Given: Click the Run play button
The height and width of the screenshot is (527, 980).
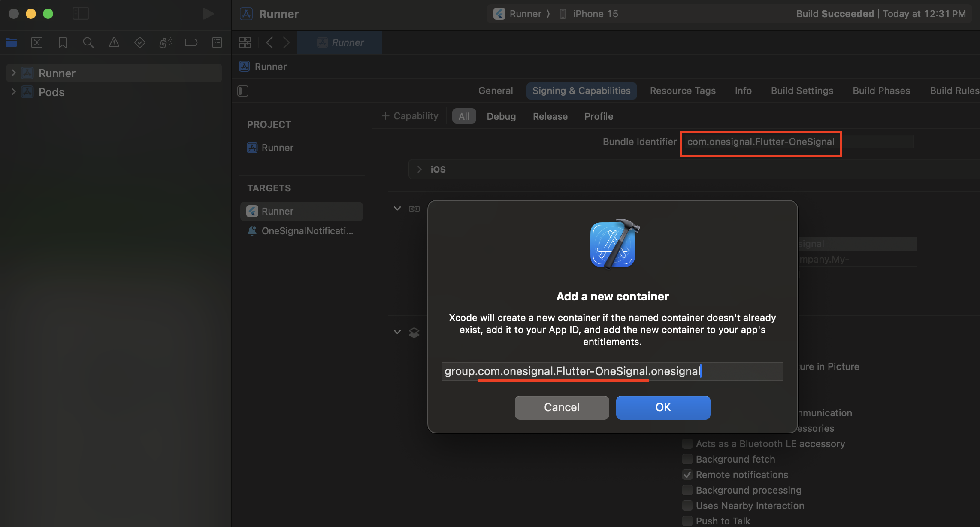Looking at the screenshot, I should click(x=208, y=14).
